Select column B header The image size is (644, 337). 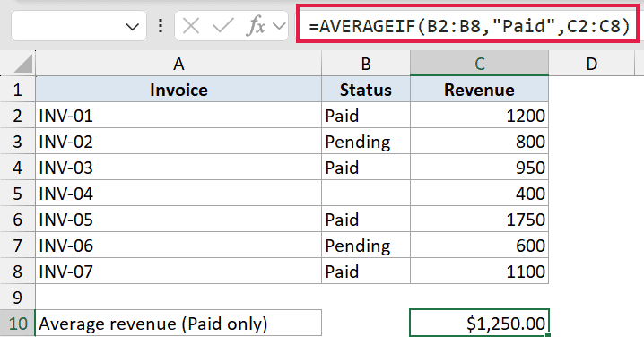tap(366, 64)
